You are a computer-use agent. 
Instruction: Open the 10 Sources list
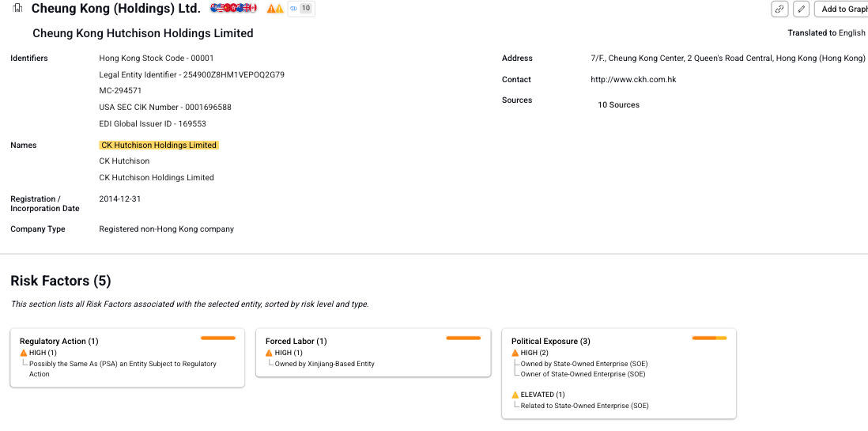618,104
